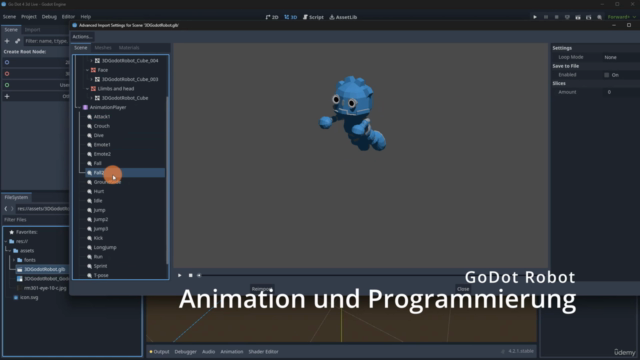Select the Run animation

(x=98, y=257)
